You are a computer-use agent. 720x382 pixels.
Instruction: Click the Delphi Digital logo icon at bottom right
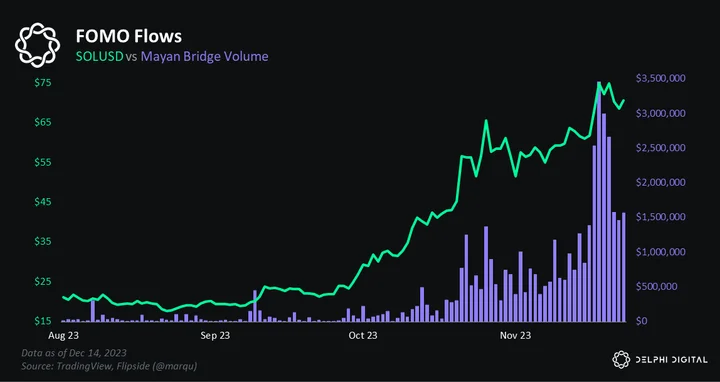coord(621,360)
